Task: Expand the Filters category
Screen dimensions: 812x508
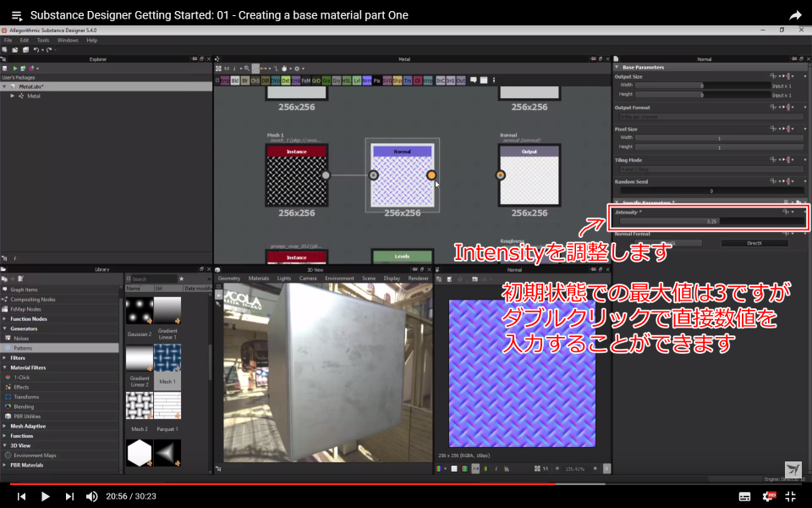Action: click(x=5, y=357)
